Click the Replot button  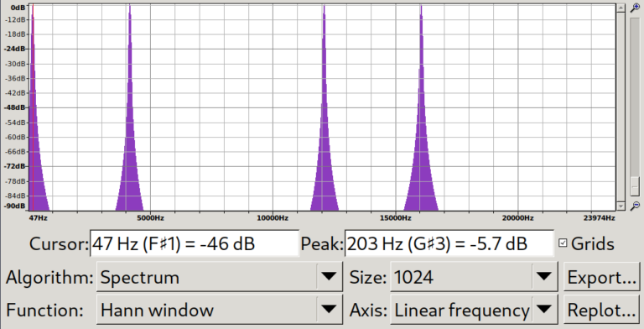pyautogui.click(x=602, y=309)
